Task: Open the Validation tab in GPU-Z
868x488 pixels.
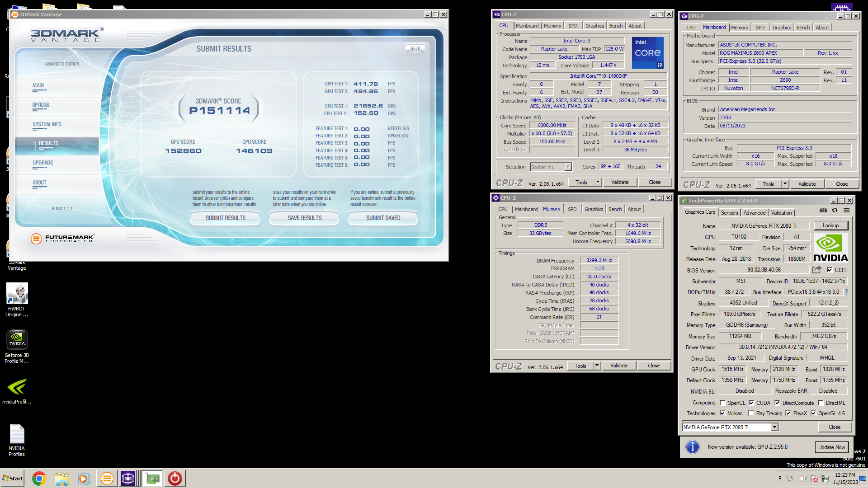Action: (x=781, y=212)
